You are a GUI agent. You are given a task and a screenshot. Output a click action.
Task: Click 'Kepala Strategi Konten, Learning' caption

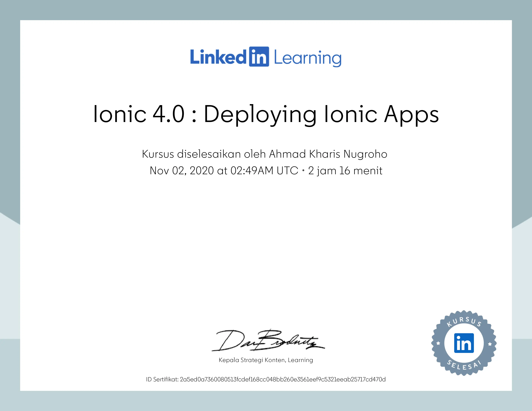(266, 360)
